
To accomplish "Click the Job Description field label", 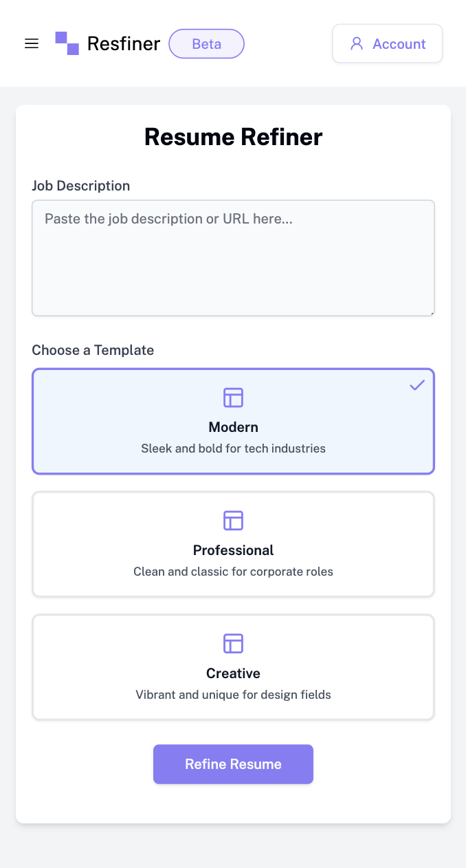I will pos(81,186).
